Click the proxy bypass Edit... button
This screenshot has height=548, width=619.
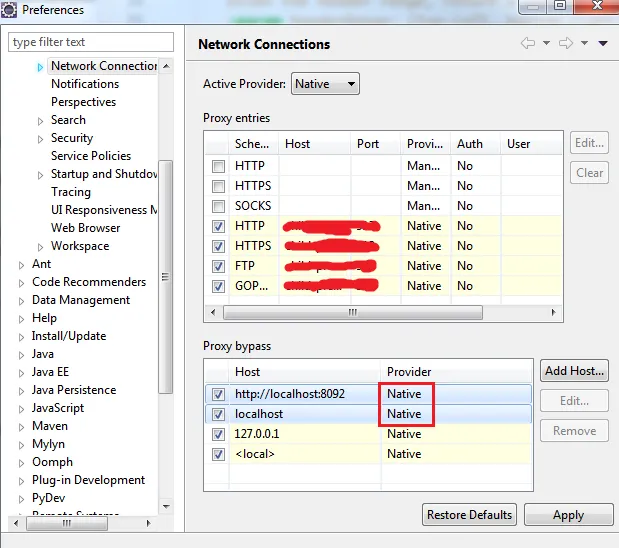coord(574,401)
